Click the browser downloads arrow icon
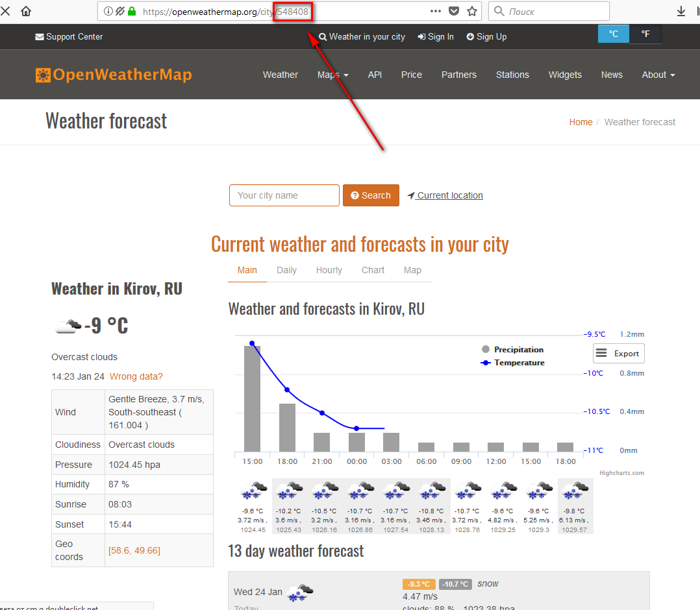 click(x=681, y=11)
